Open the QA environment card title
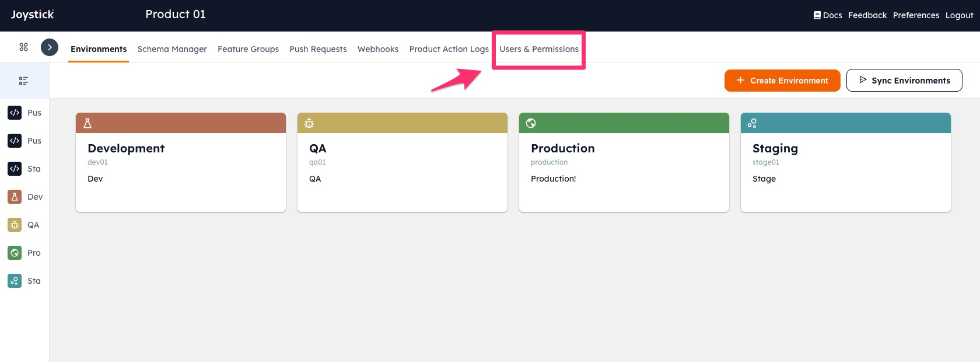The height and width of the screenshot is (362, 980). point(318,148)
